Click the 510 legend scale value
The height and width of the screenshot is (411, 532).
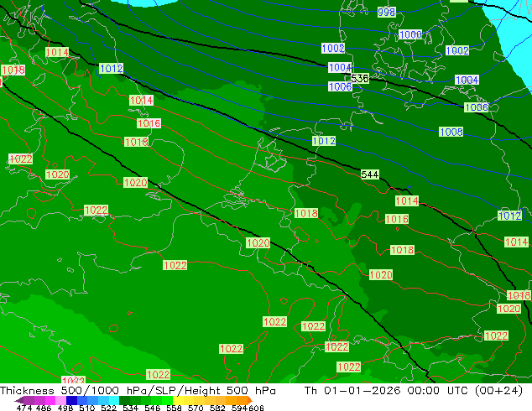87,408
